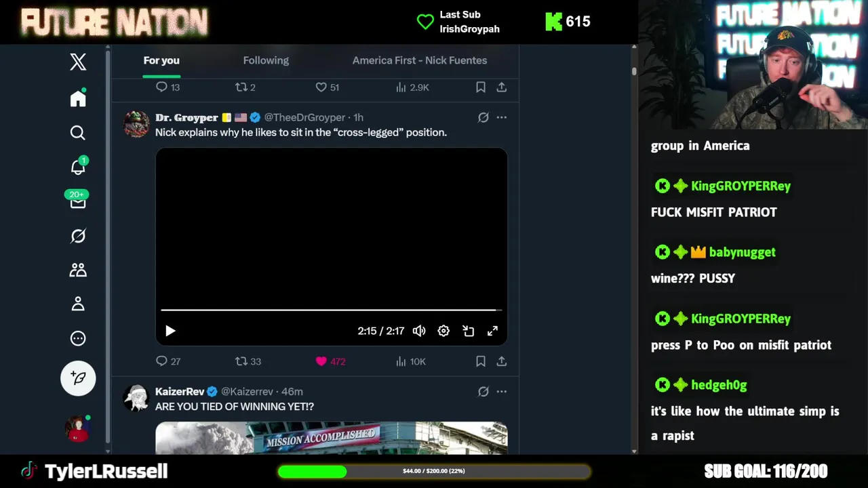
Task: Click chat user babynugget
Action: pyautogui.click(x=742, y=252)
